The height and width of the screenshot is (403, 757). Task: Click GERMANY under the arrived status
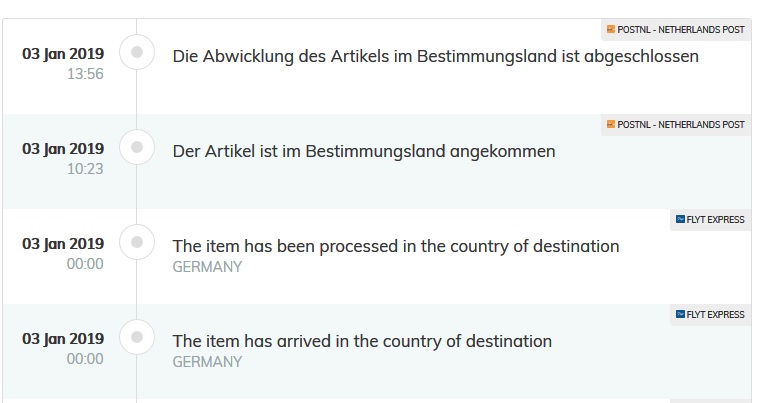click(x=207, y=362)
